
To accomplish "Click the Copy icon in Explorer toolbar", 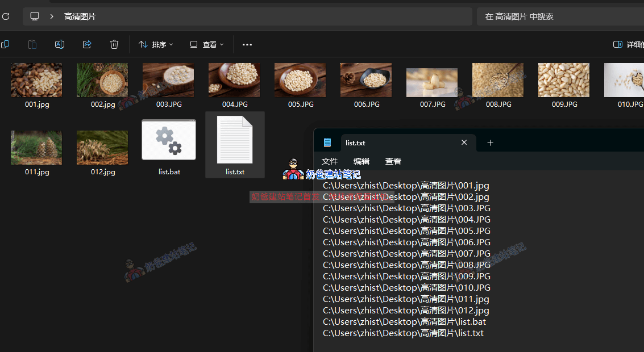I will pyautogui.click(x=5, y=44).
